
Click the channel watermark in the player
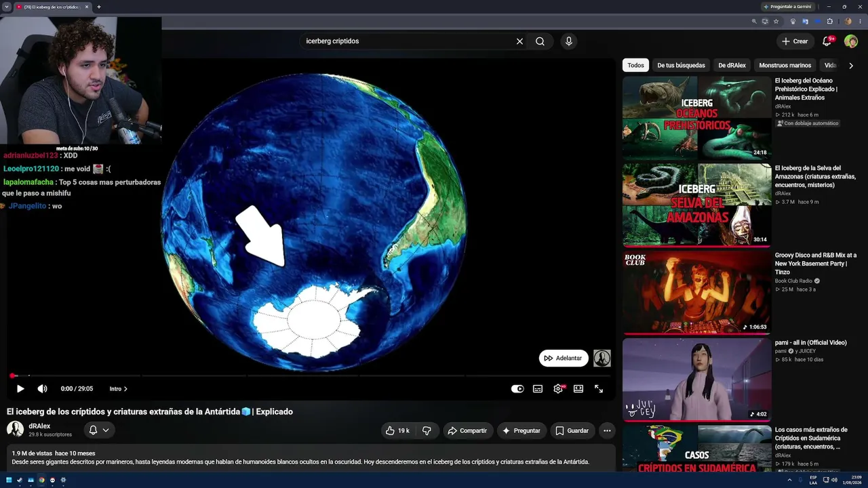[x=602, y=358]
